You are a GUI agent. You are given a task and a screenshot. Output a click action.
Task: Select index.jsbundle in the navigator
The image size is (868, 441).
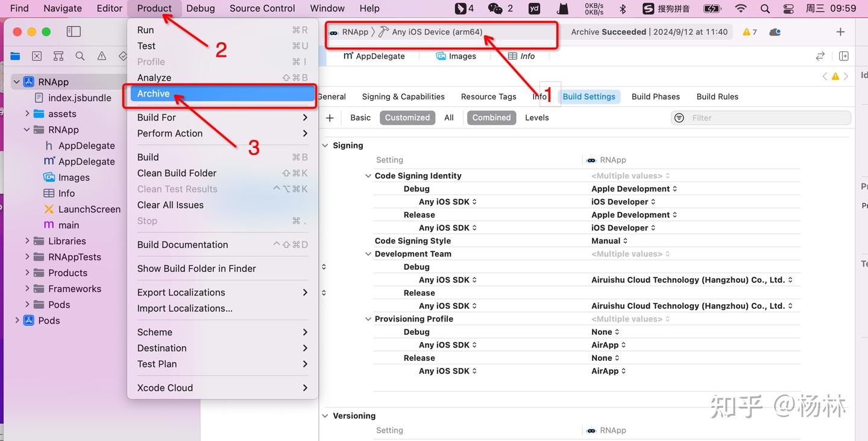80,98
